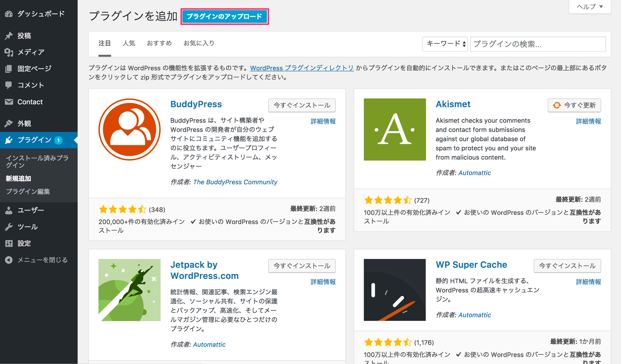Click the plugin update count badge
Viewport: 621px width, 364px height.
(x=58, y=140)
